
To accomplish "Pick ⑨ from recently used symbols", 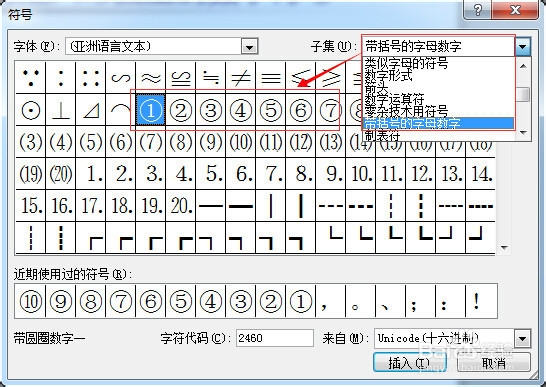I will click(x=61, y=301).
